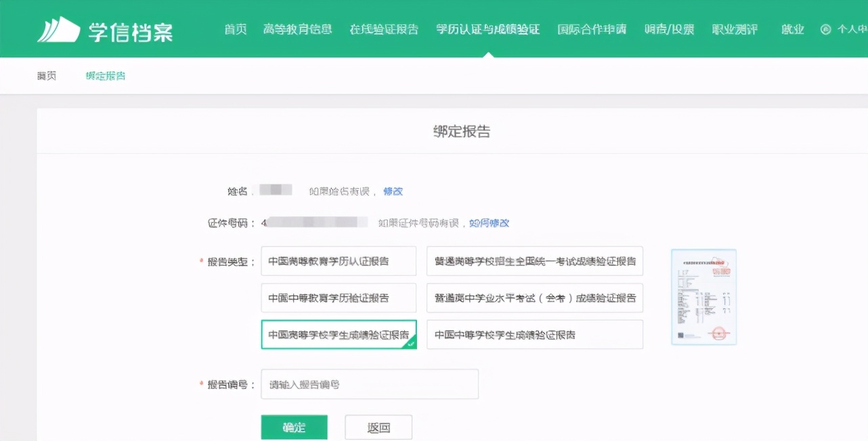Choose 普通高中学业水平考试（会考）成绩验证报告 option
This screenshot has height=441, width=868.
tap(534, 298)
